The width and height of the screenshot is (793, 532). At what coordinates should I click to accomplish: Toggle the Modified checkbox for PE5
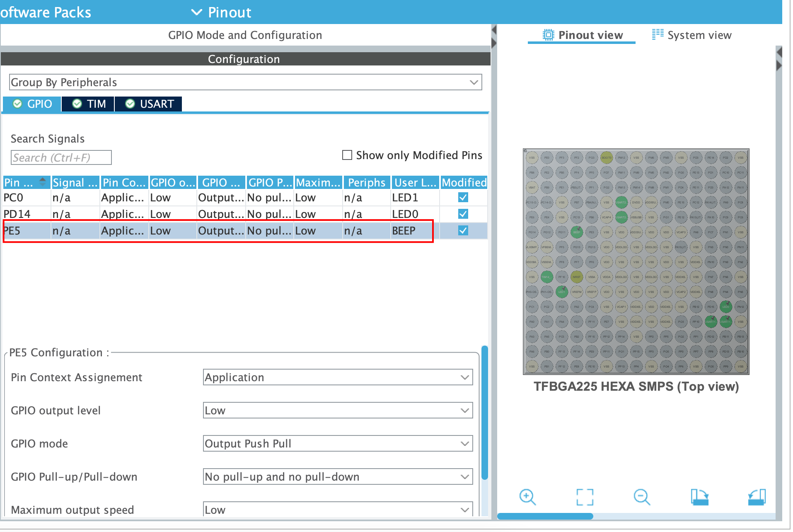[x=463, y=231]
